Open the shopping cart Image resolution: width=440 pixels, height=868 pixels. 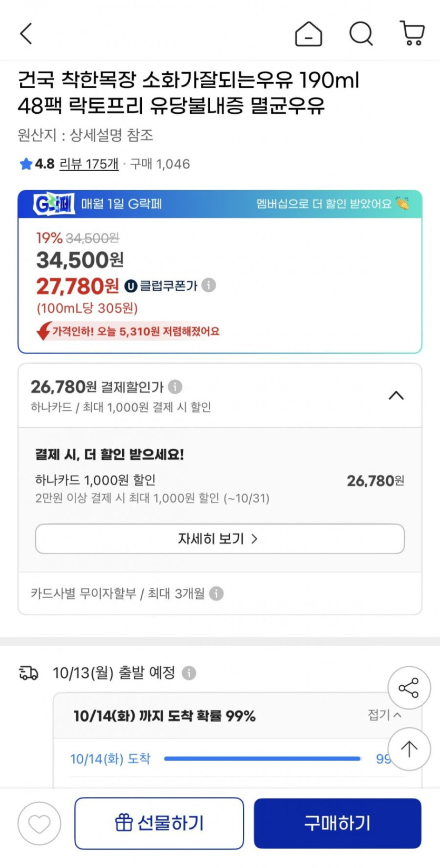pyautogui.click(x=412, y=34)
